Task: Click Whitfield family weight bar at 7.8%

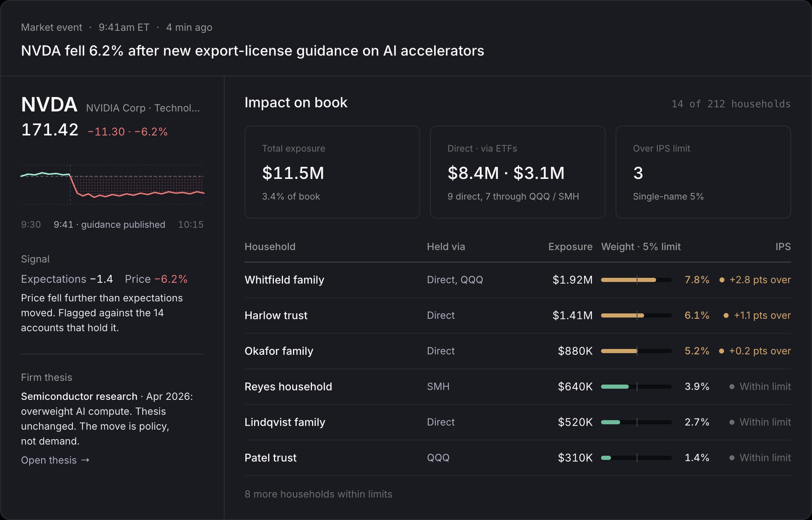Action: coord(636,280)
